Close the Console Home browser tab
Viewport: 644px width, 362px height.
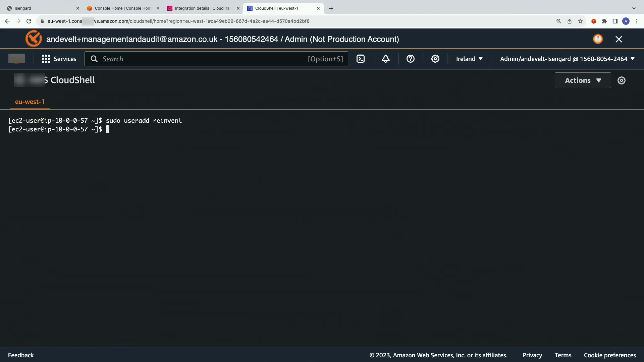click(x=158, y=8)
